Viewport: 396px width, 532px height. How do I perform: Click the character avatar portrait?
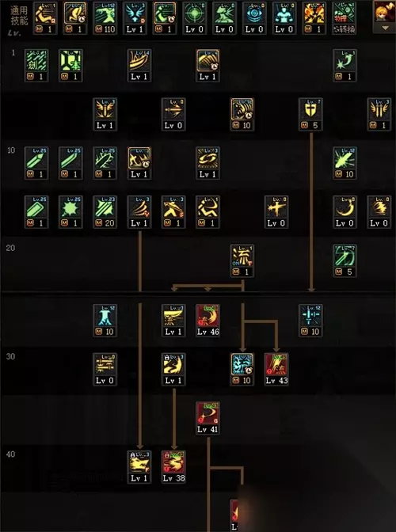coord(384,12)
